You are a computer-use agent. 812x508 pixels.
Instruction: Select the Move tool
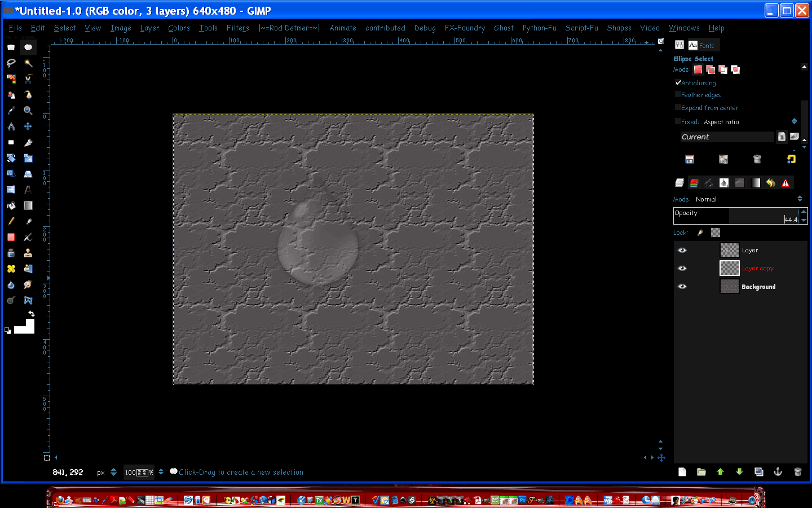pyautogui.click(x=28, y=126)
